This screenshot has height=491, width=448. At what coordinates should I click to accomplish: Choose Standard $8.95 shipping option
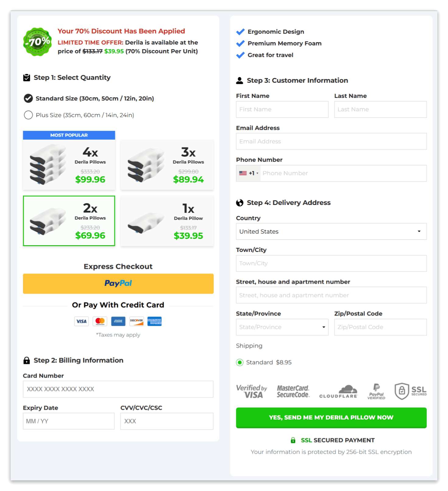(x=240, y=362)
